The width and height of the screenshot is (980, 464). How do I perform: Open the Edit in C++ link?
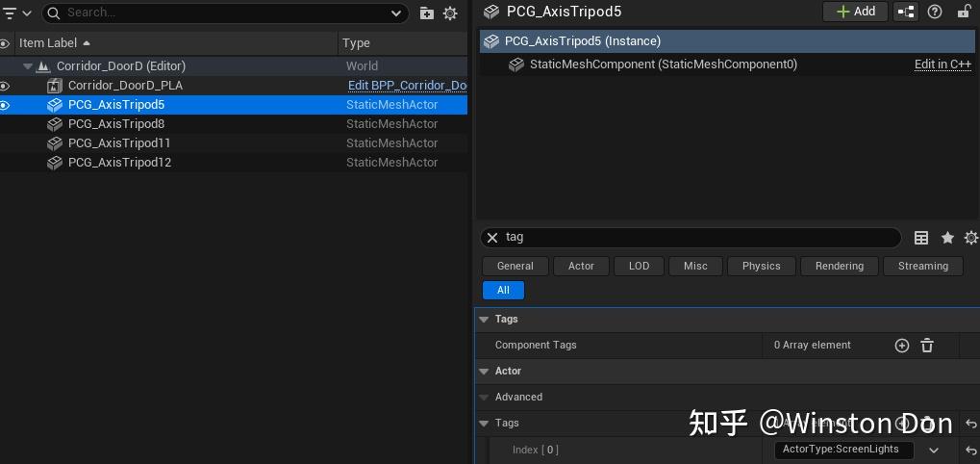click(942, 64)
